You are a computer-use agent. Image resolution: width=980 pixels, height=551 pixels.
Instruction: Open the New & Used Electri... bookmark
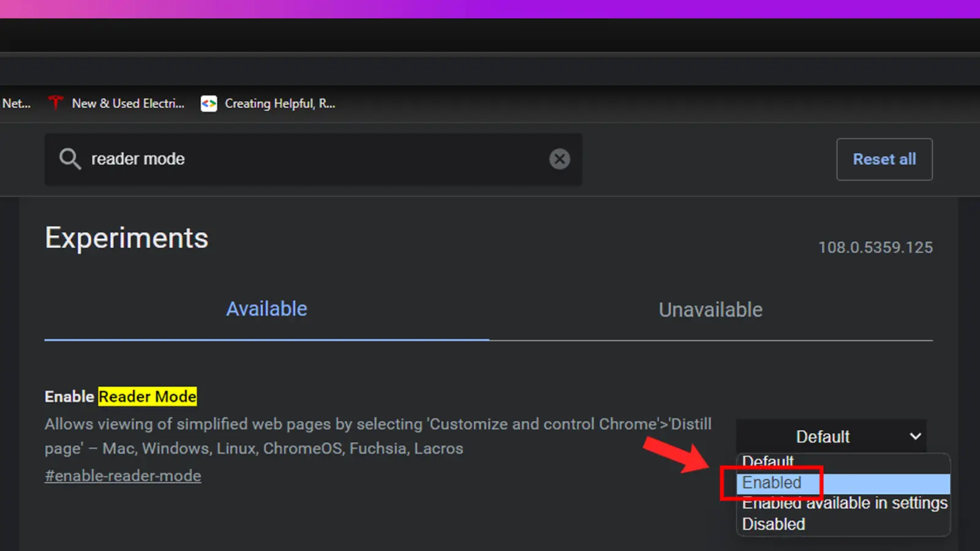(x=116, y=103)
